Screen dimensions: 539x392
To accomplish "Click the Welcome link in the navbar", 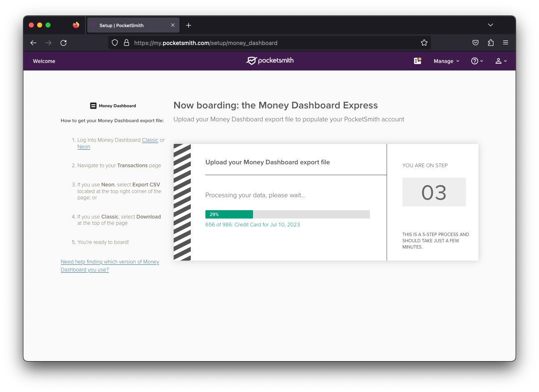I will pos(44,61).
